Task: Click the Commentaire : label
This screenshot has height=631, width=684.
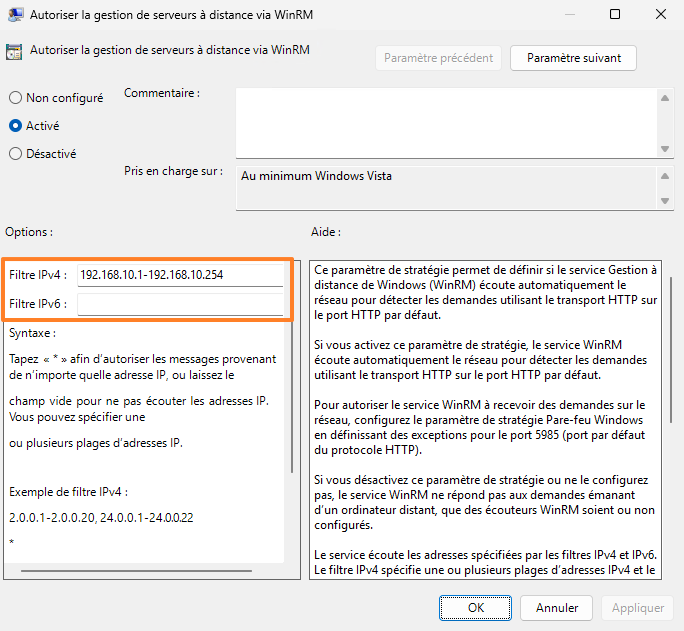Action: click(162, 93)
